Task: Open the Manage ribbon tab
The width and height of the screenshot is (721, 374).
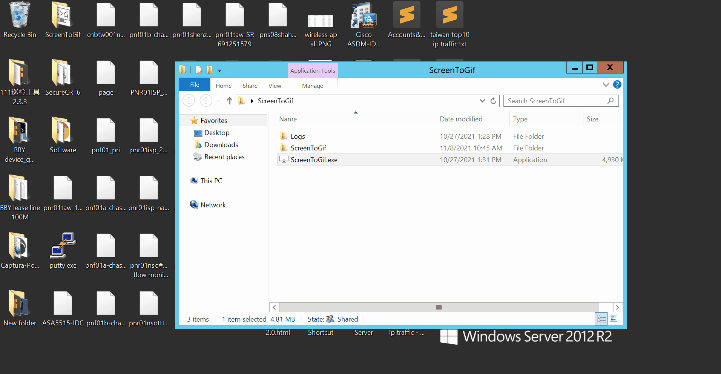Action: tap(313, 86)
